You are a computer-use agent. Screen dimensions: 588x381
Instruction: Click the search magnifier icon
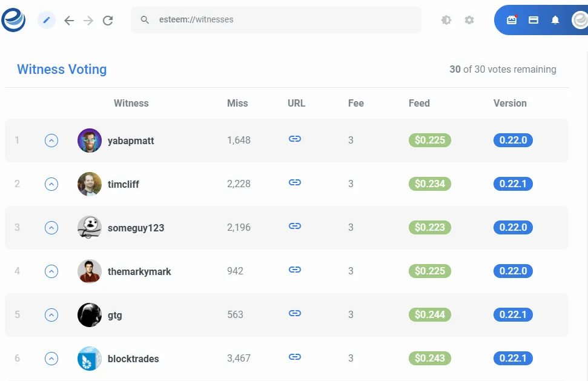(x=145, y=19)
